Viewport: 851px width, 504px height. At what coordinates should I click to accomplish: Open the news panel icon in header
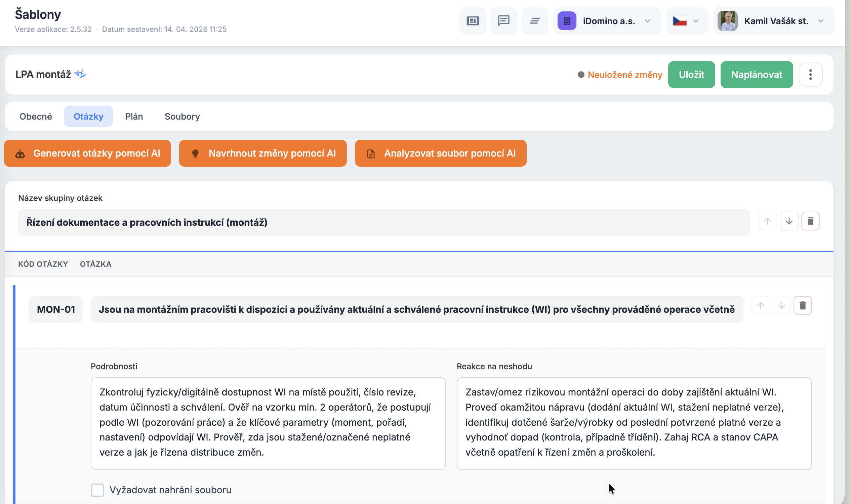[x=473, y=21]
